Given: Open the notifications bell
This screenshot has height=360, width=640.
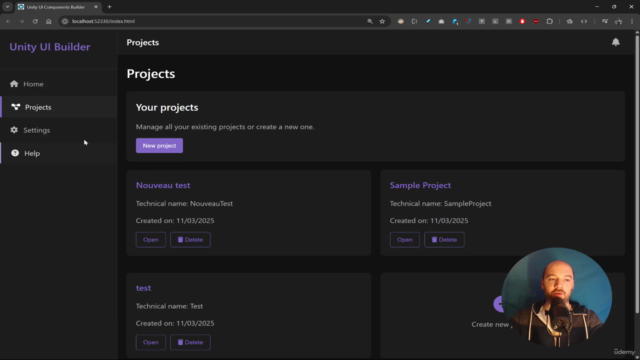Looking at the screenshot, I should pos(616,42).
